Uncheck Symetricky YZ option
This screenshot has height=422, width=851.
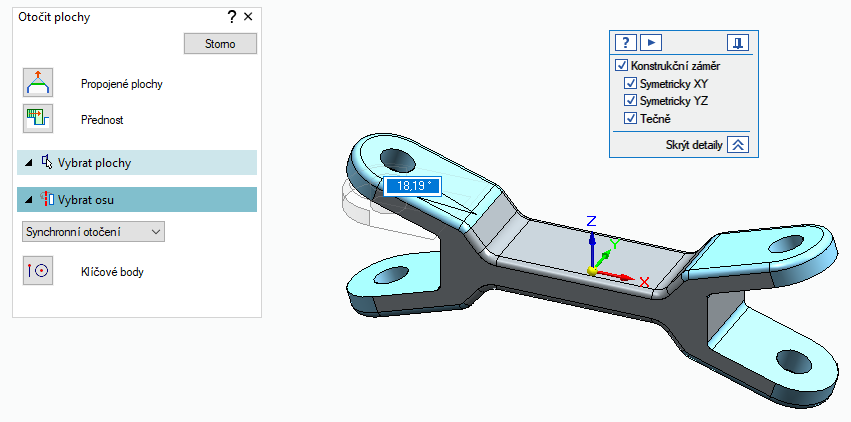[x=630, y=100]
